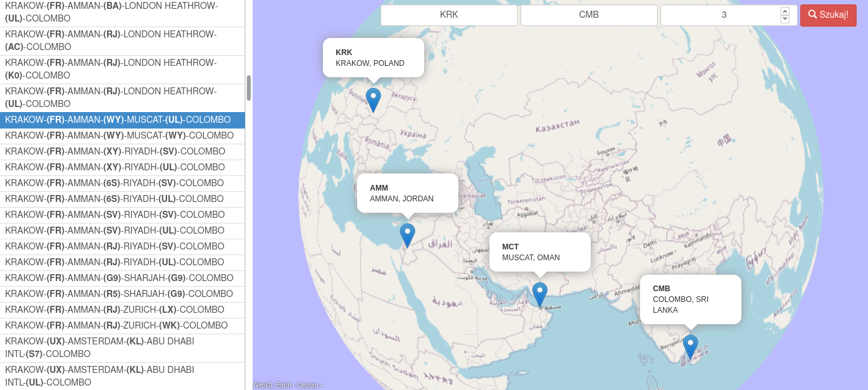Screen dimensions: 868x390
Task: Click the Muscat map pin marker
Action: coord(539,294)
